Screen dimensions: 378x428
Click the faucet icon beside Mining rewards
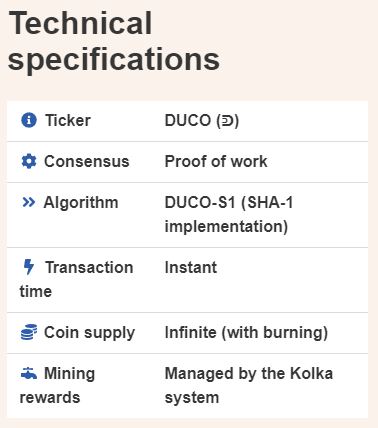tap(29, 373)
